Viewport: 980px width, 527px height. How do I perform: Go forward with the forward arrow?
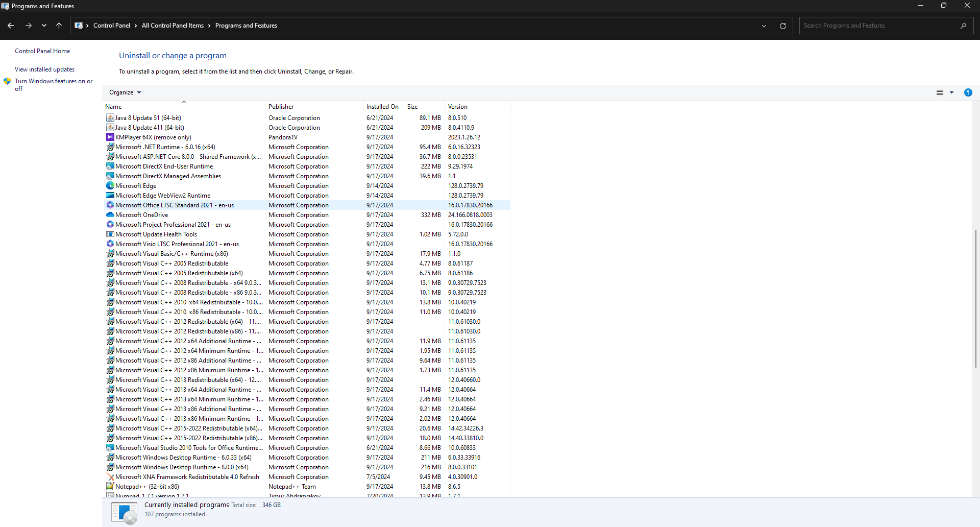coord(29,26)
